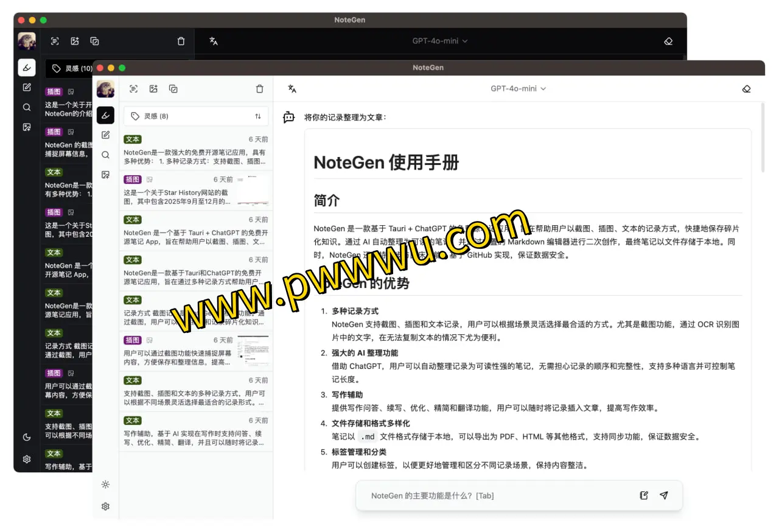Click the screenshot OCR scan icon in light window
Image resolution: width=779 pixels, height=532 pixels.
(x=134, y=89)
